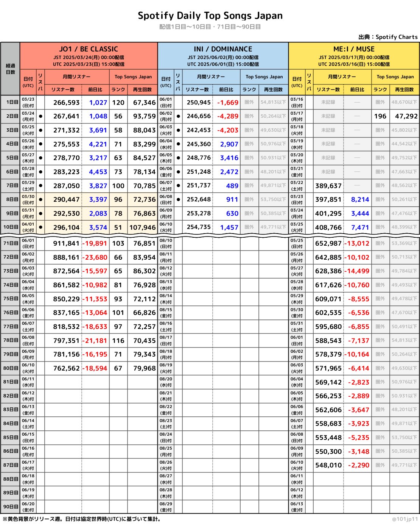The width and height of the screenshot is (420, 525).
Task: Click INI "Top Songs Japan" column header
Action: pyautogui.click(x=264, y=76)
